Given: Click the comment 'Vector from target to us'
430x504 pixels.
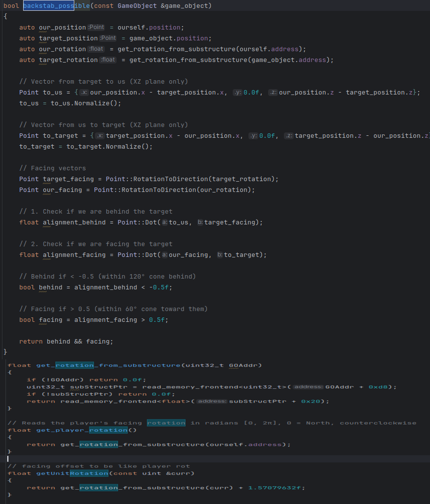Looking at the screenshot, I should 103,82.
